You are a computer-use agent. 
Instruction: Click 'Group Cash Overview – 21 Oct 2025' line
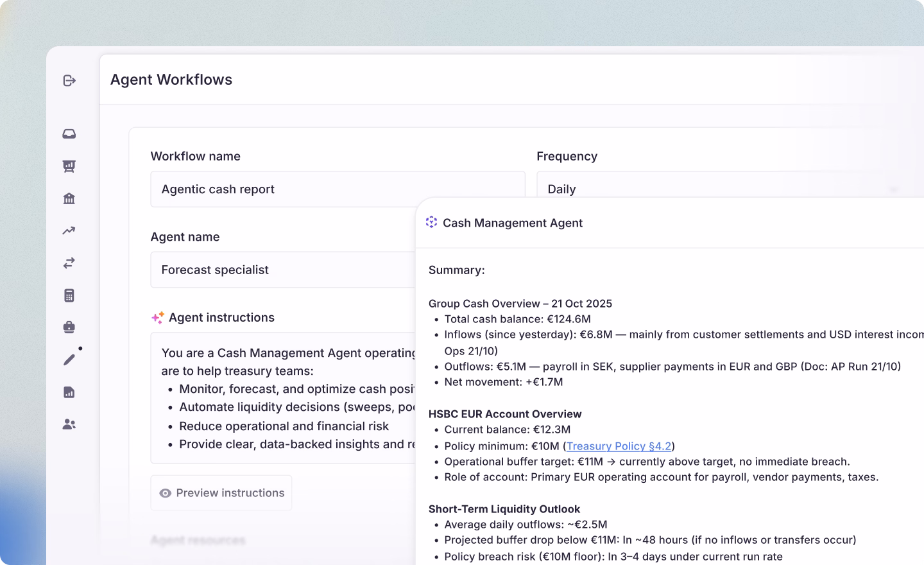[520, 304]
